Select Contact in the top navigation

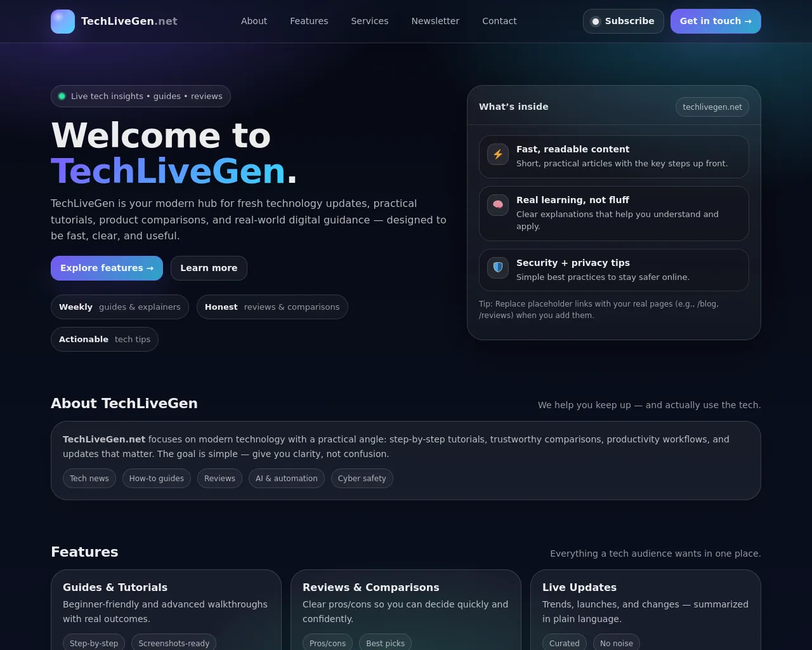coord(499,21)
